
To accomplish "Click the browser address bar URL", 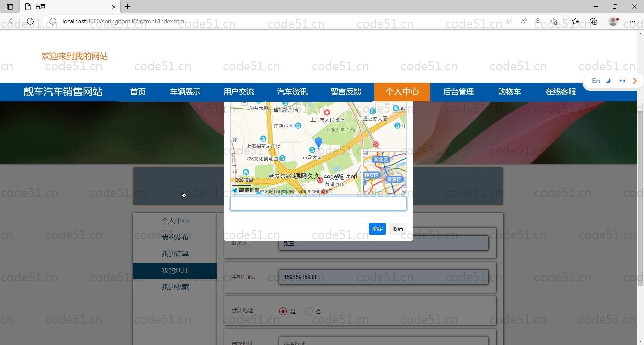I will click(x=124, y=21).
